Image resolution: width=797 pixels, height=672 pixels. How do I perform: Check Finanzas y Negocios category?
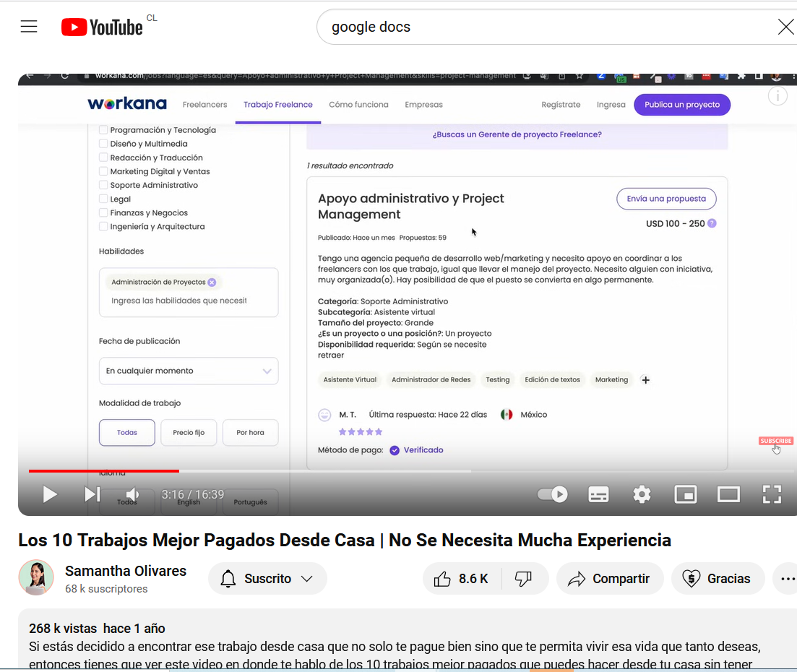point(103,212)
